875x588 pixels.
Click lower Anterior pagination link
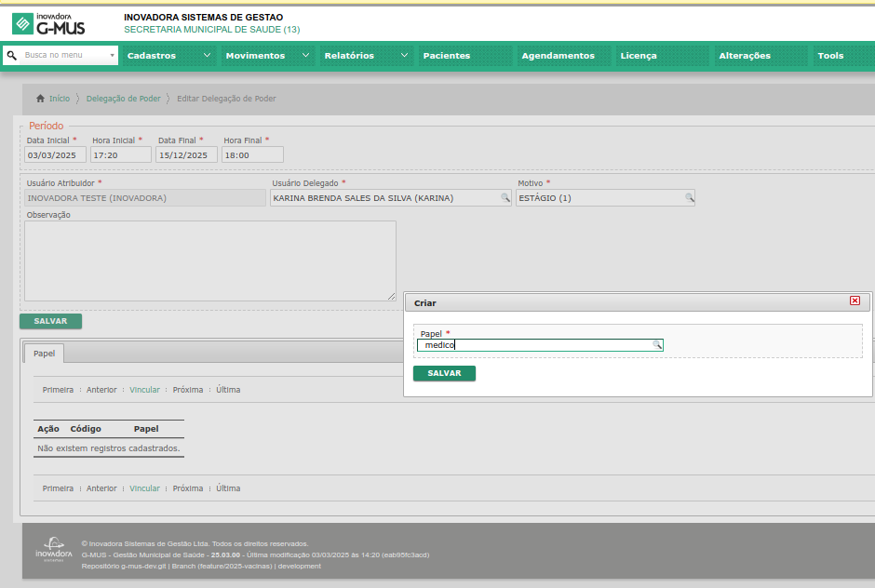101,488
